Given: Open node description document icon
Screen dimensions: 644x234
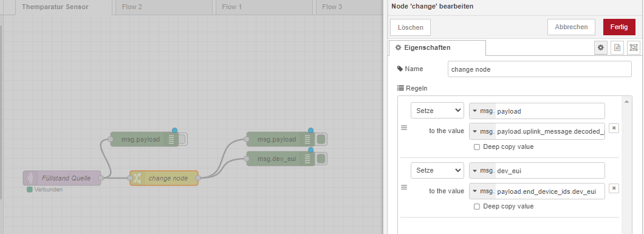Looking at the screenshot, I should pos(617,47).
